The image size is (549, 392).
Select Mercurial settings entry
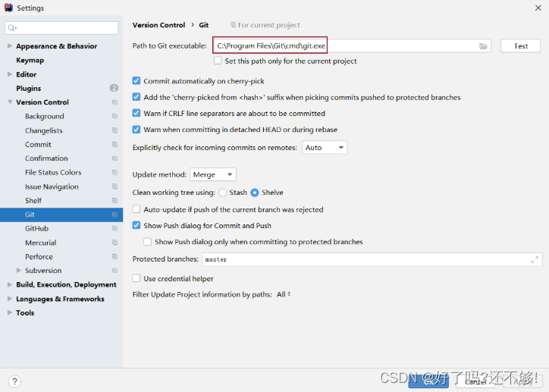[x=41, y=243]
